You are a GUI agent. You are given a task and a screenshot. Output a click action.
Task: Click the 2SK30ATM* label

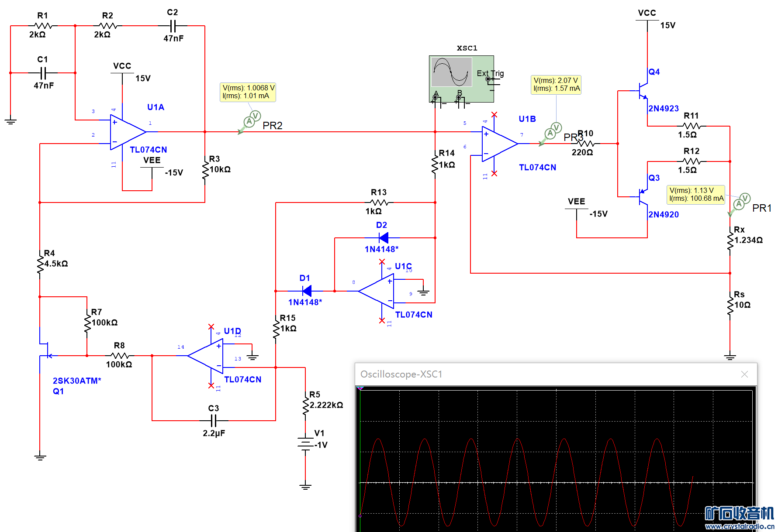(77, 381)
